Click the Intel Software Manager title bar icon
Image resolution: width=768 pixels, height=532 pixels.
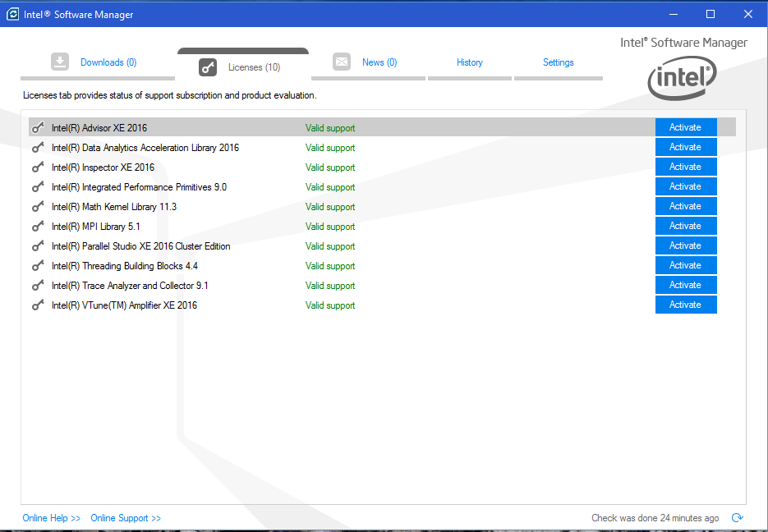(x=13, y=14)
